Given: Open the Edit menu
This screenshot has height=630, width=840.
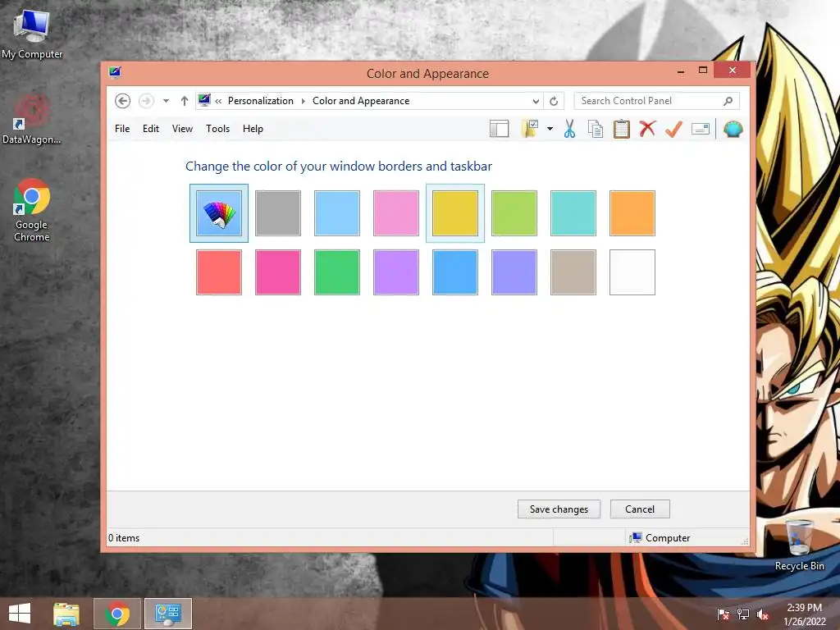Looking at the screenshot, I should click(x=151, y=129).
